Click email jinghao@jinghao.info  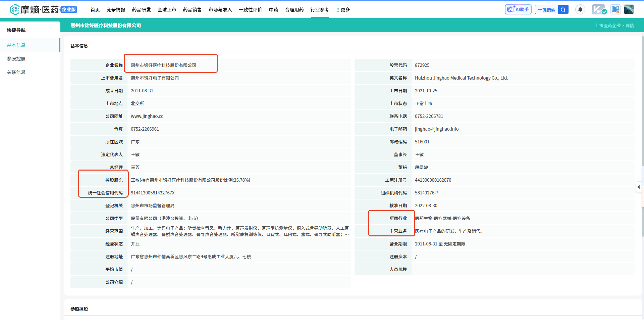click(x=437, y=129)
